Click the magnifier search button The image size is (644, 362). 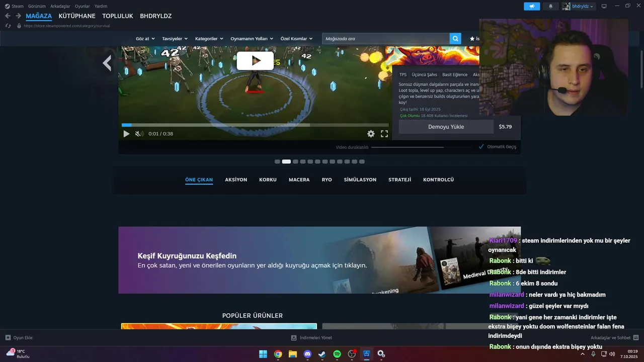click(x=456, y=39)
